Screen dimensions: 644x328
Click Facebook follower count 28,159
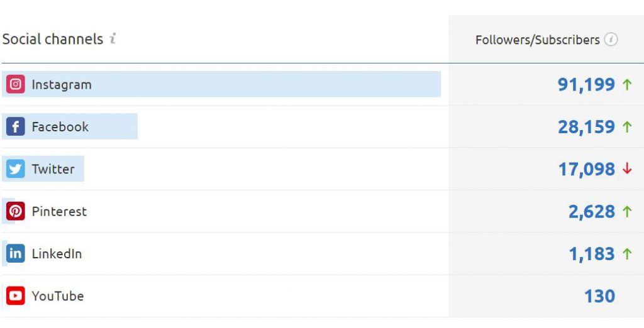(x=586, y=127)
